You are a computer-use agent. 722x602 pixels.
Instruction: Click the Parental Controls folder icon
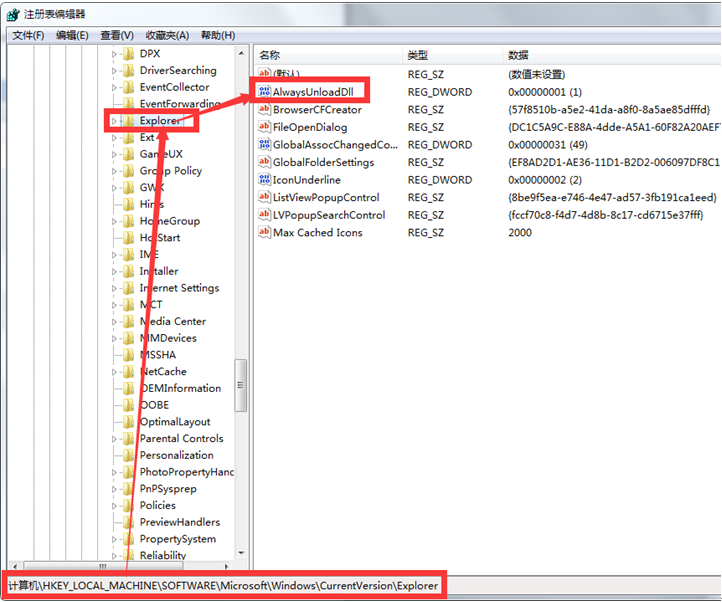click(x=128, y=438)
